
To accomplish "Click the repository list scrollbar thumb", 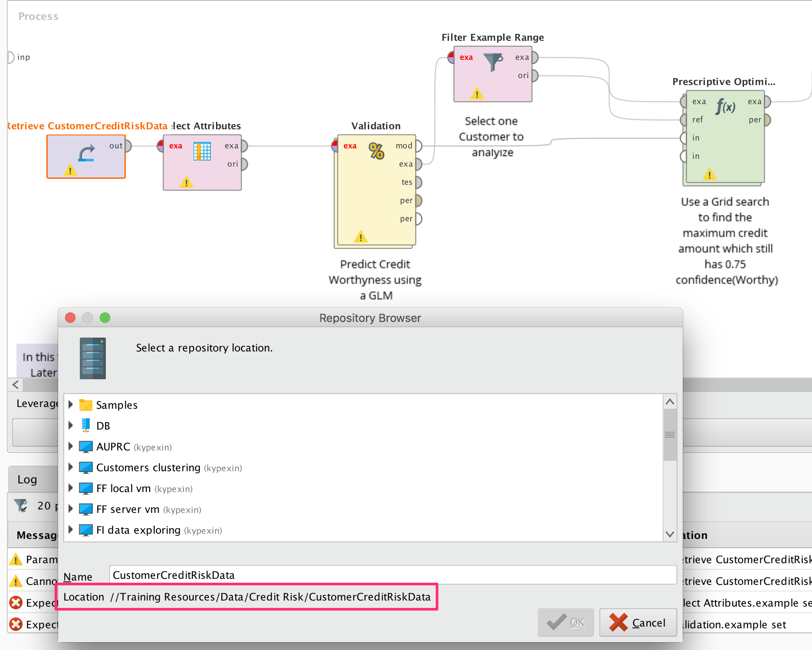I will [670, 434].
